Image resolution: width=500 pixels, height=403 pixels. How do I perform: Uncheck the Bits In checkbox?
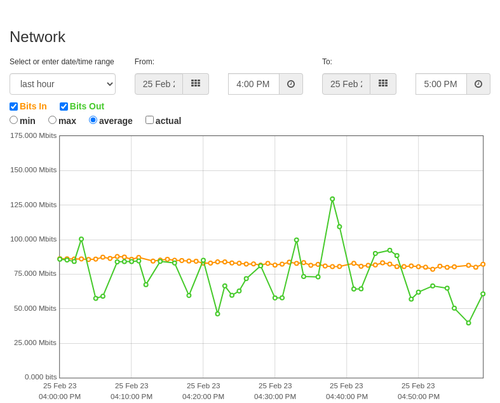click(x=14, y=106)
